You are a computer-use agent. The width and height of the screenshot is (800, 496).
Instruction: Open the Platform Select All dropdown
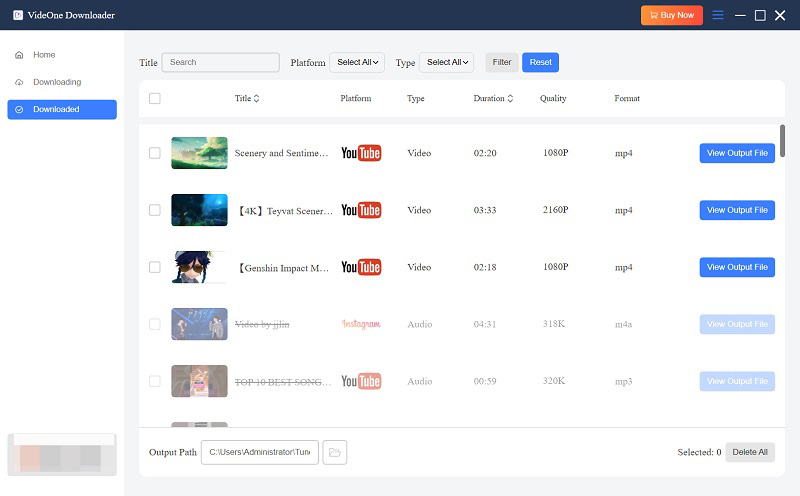coord(357,62)
